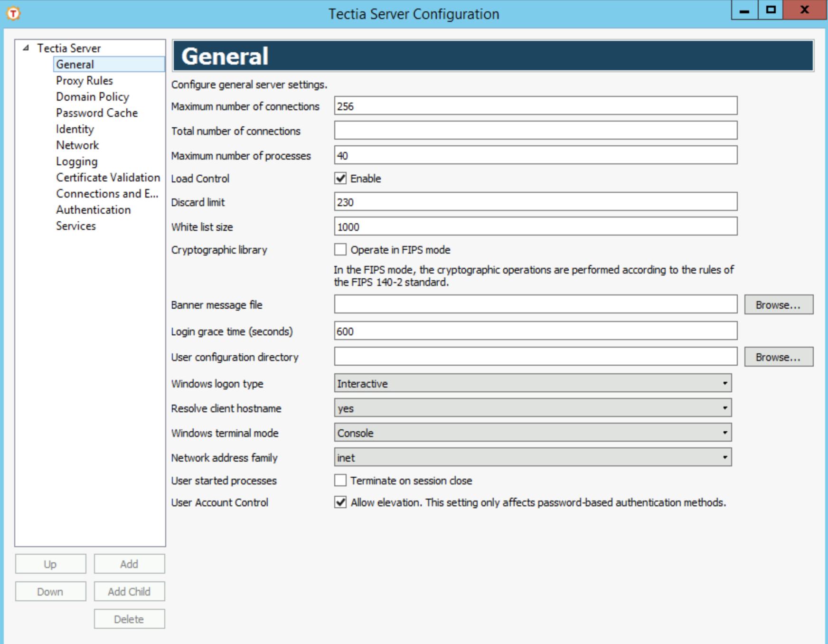This screenshot has height=644, width=828.
Task: Disable Load Control
Action: coord(340,179)
